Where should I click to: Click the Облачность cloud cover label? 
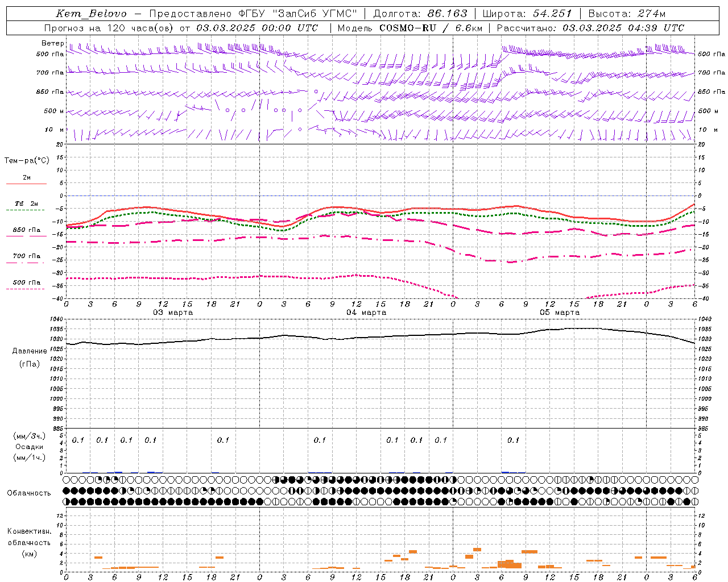pos(29,493)
